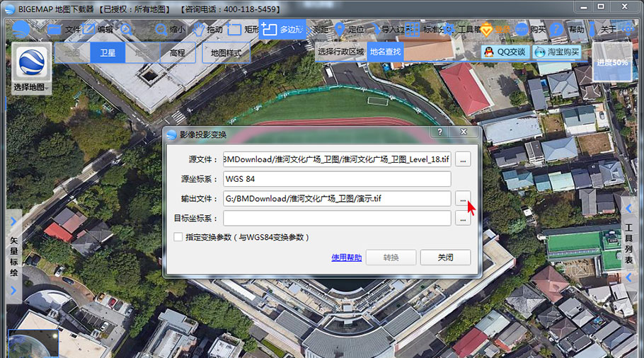
Task: Open the 选择地图 map source dropdown
Action: pos(32,68)
